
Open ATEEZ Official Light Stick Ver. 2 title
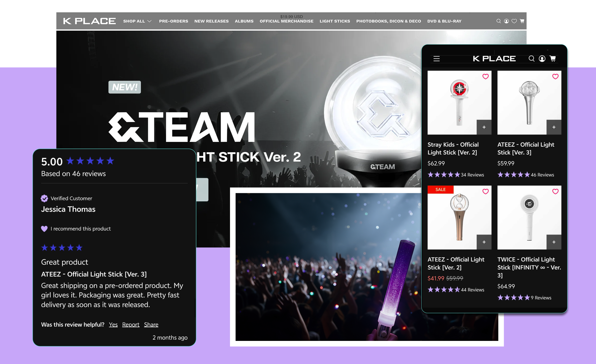[x=456, y=263]
